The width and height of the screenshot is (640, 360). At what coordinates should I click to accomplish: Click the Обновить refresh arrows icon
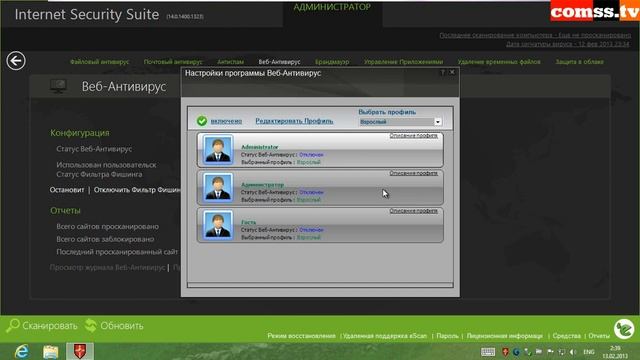tap(91, 326)
